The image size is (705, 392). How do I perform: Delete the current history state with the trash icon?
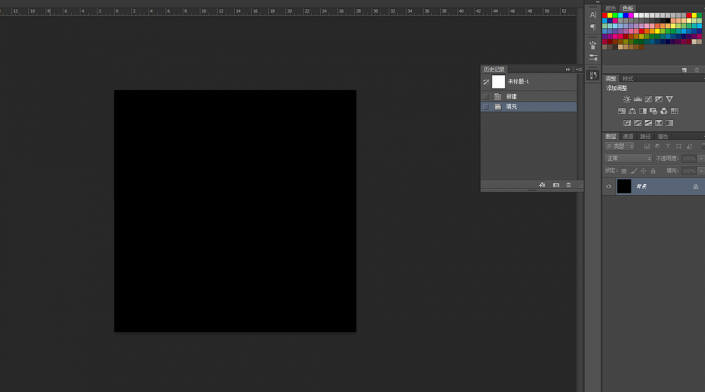click(568, 185)
